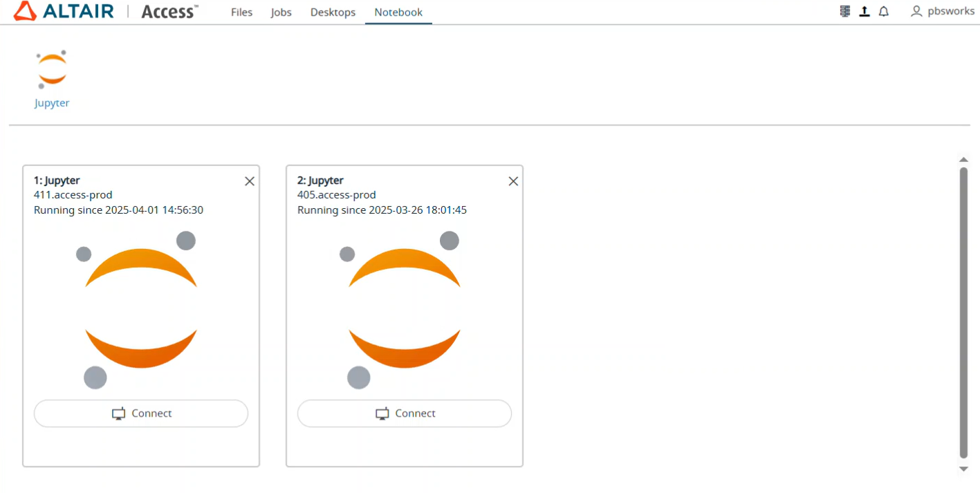This screenshot has height=493, width=980.
Task: Click the Altair logo in the header
Action: 64,11
